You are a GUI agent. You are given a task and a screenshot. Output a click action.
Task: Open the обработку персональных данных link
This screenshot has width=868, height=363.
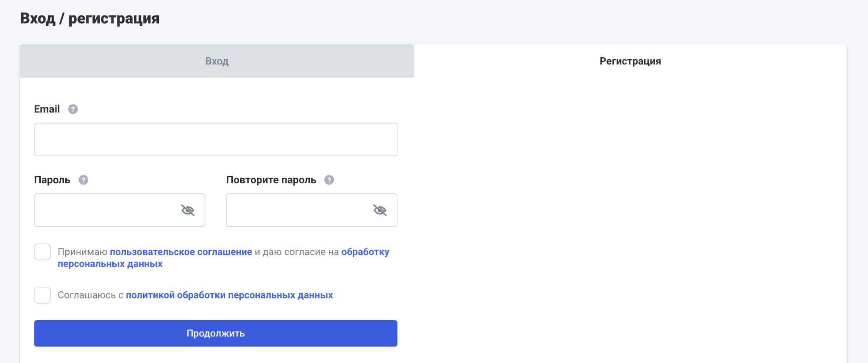click(365, 252)
